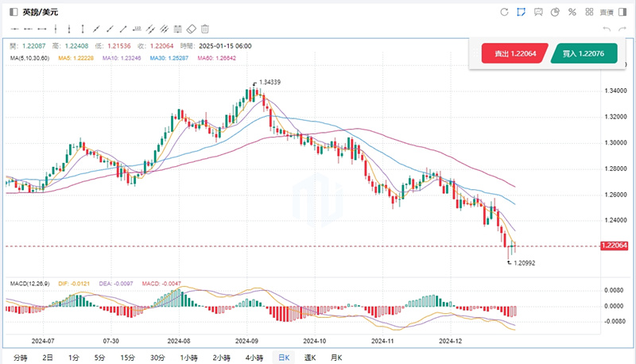Click the redo arrow
This screenshot has height=364, width=636.
pos(622,29)
